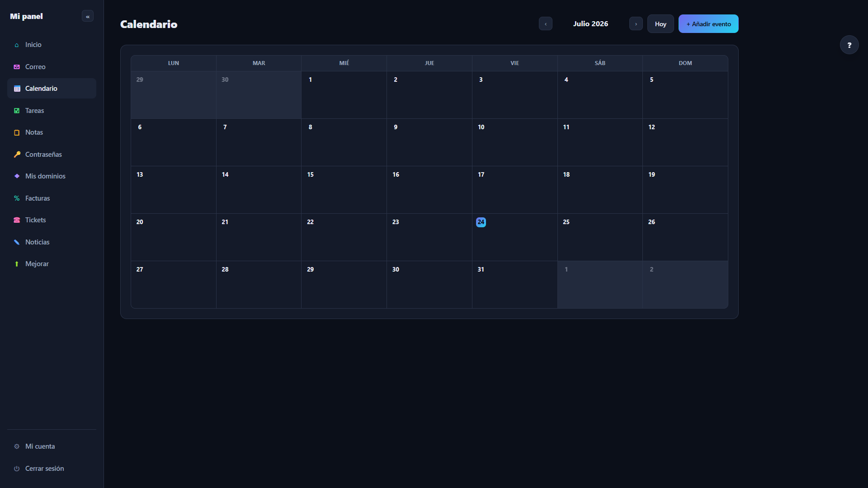
Task: Select July 18 day cell
Action: pyautogui.click(x=600, y=190)
